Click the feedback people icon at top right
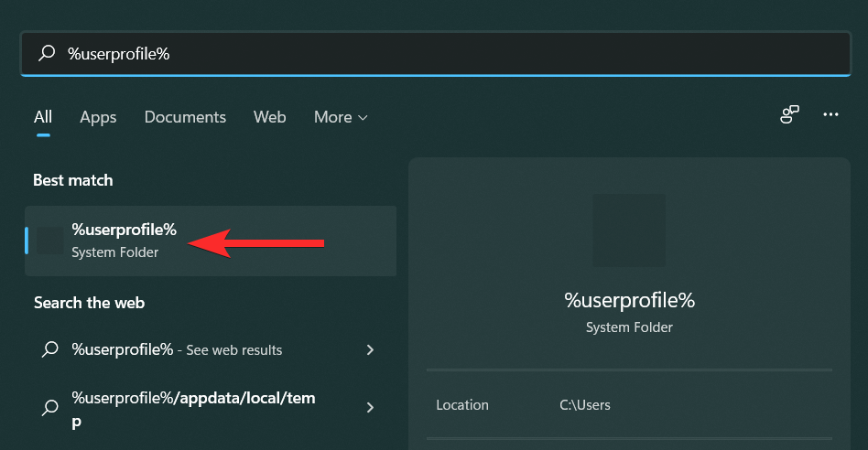This screenshot has height=450, width=868. [x=789, y=115]
